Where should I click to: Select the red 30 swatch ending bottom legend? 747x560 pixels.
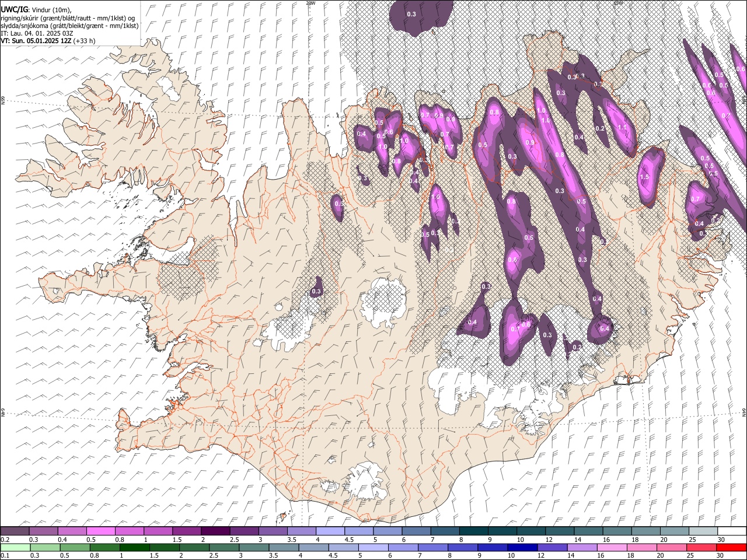point(731,548)
